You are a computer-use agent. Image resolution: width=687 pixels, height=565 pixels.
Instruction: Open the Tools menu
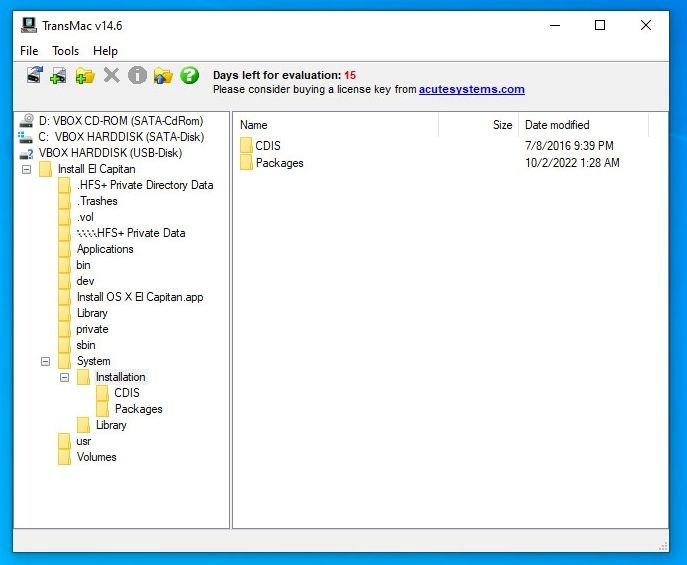pos(65,51)
